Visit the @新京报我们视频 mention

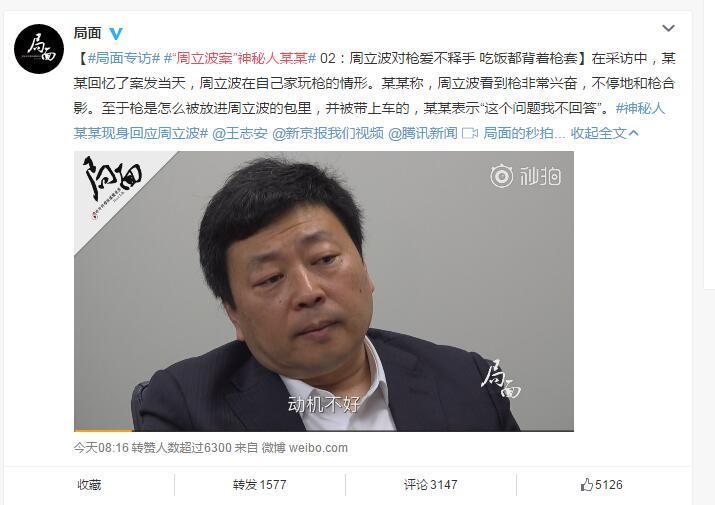tap(328, 133)
